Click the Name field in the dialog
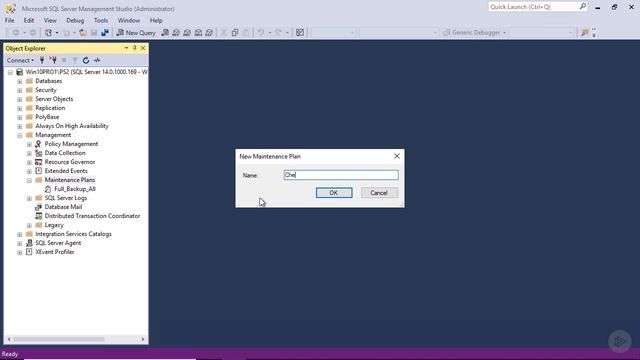The height and width of the screenshot is (360, 640). 341,175
